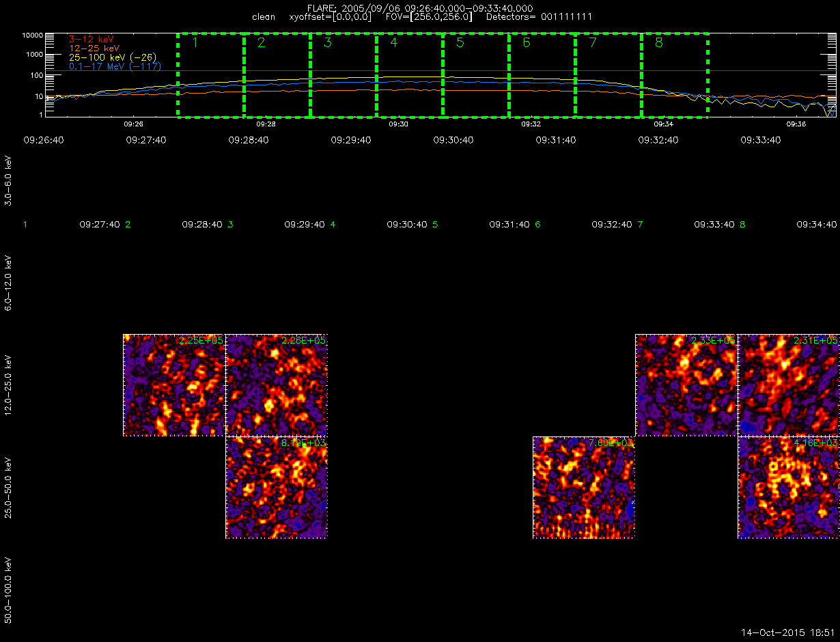
Task: Click the green column number 8 above images
Action: pyautogui.click(x=742, y=224)
